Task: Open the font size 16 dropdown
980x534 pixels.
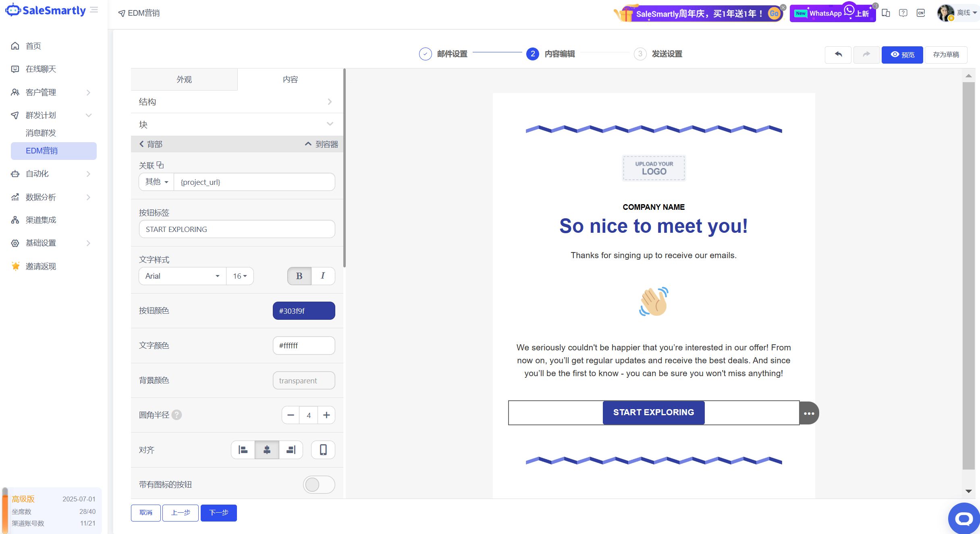Action: (240, 276)
